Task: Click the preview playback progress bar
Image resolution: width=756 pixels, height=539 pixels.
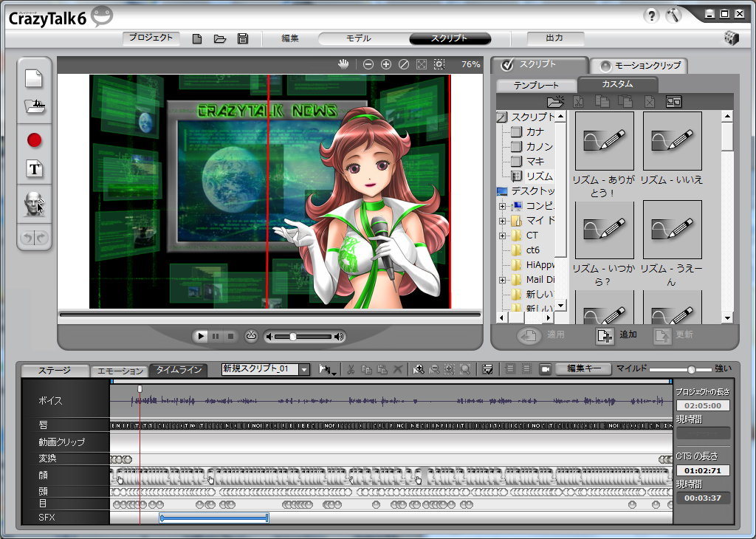Action: click(270, 315)
